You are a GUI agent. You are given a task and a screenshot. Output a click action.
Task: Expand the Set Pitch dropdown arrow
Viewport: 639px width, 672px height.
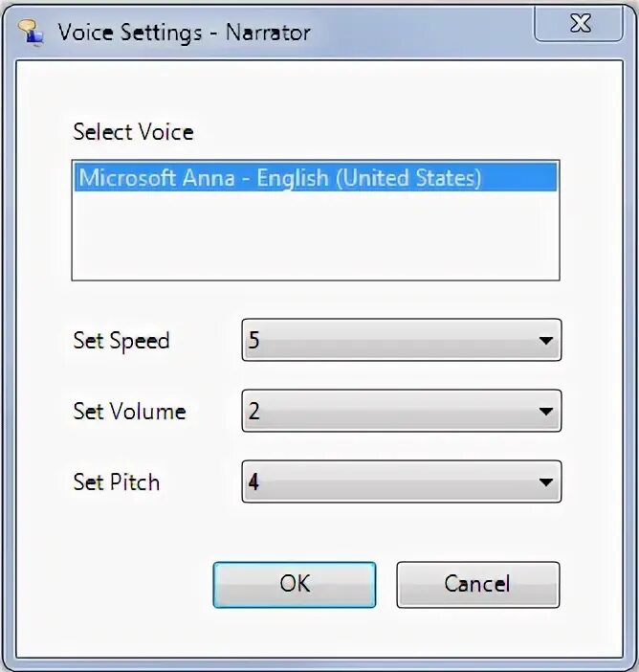545,482
